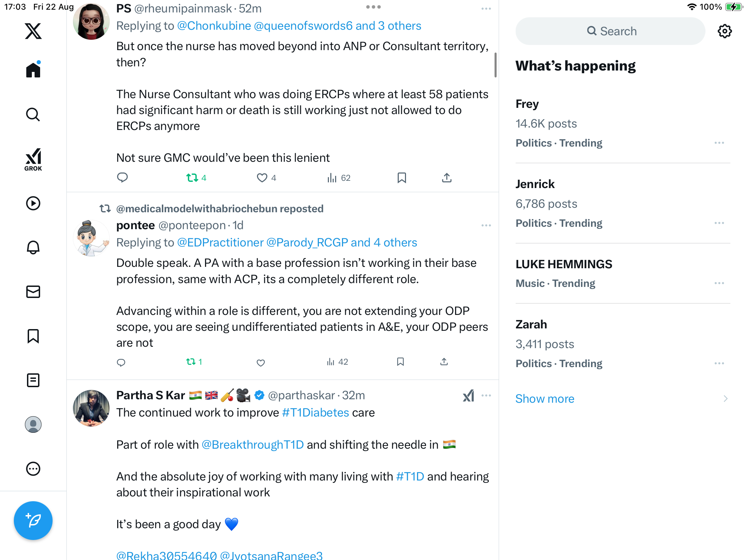Expand Show more trends chevron
747x560 pixels.
click(x=725, y=399)
